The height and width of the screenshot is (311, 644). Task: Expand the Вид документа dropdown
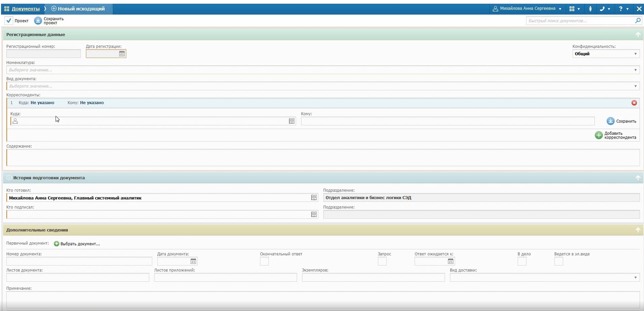tap(635, 86)
